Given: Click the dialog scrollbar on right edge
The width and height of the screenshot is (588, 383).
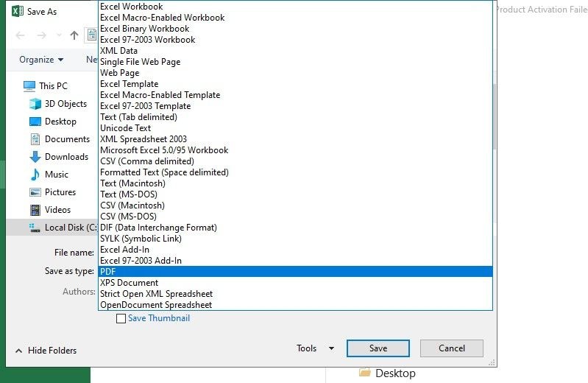Looking at the screenshot, I should (495, 116).
